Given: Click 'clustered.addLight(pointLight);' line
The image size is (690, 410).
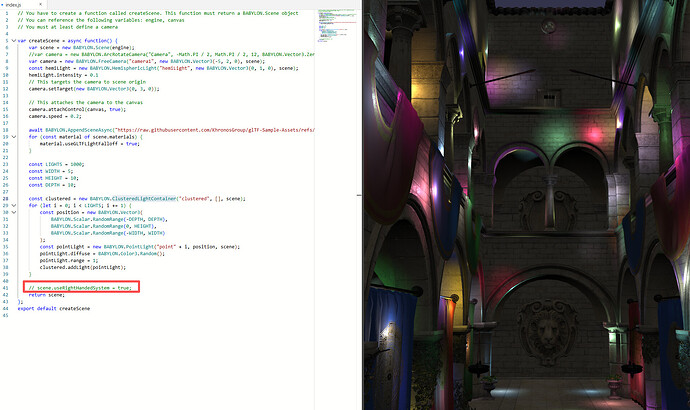Looking at the screenshot, I should pyautogui.click(x=83, y=267).
